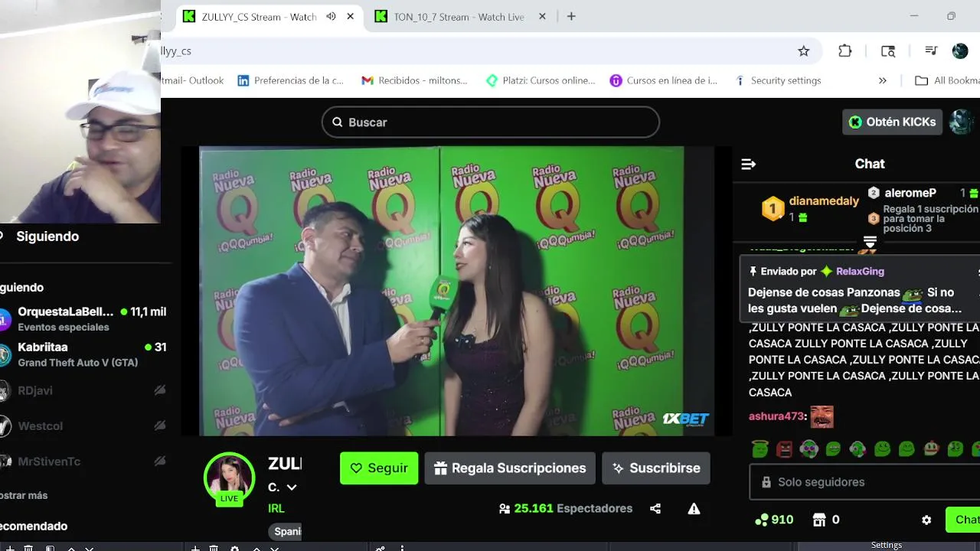The height and width of the screenshot is (551, 980).
Task: Expand the stream title chevron
Action: [x=291, y=487]
